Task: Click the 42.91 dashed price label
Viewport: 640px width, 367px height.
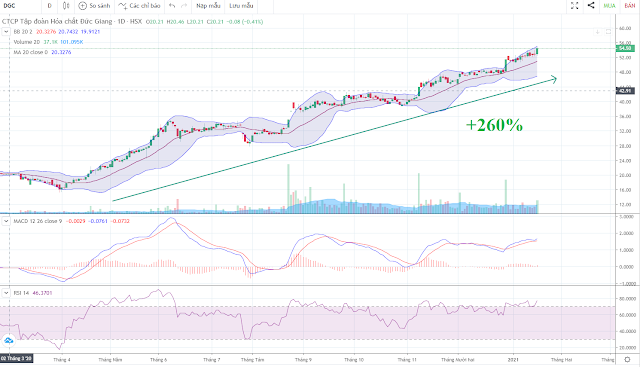Action: coord(625,91)
